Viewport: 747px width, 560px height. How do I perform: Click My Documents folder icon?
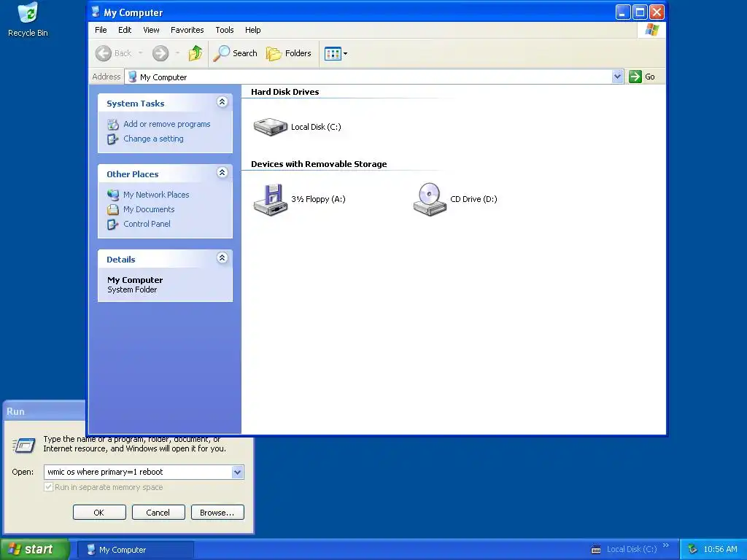113,209
